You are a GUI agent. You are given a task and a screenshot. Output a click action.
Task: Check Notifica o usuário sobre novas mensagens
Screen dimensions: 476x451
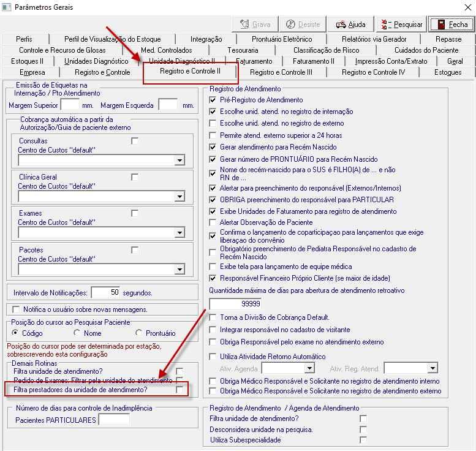pos(16,309)
